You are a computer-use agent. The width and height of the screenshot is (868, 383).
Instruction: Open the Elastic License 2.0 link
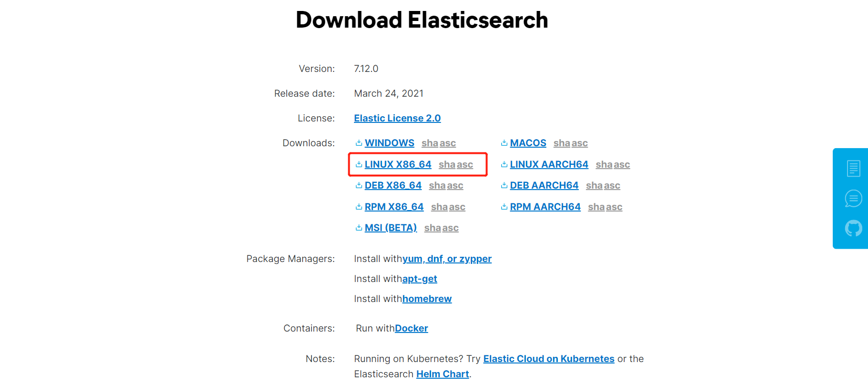point(397,118)
